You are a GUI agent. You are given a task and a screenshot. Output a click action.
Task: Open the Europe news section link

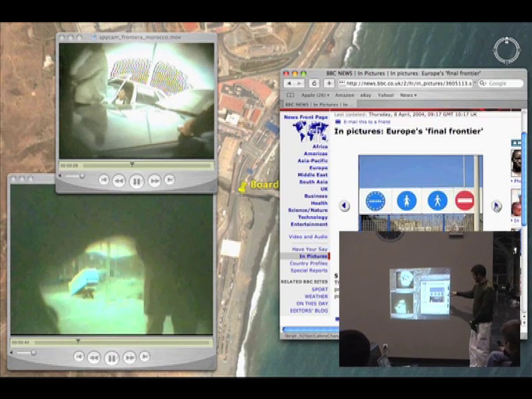tap(318, 167)
